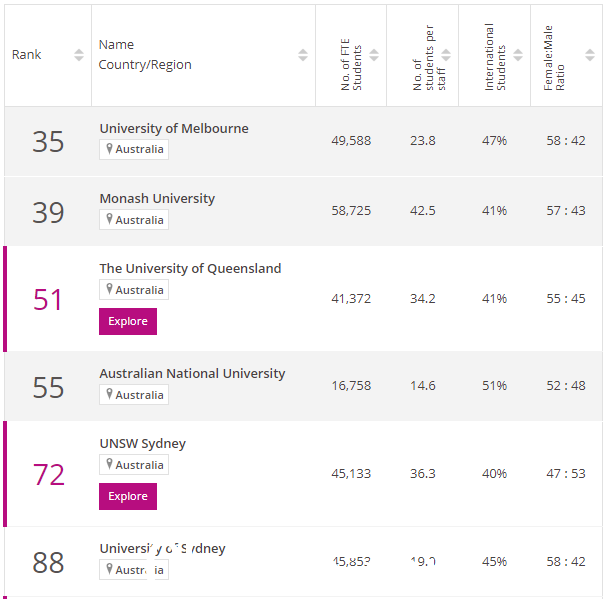Sort by No. of FTE Students arrows

click(x=374, y=55)
